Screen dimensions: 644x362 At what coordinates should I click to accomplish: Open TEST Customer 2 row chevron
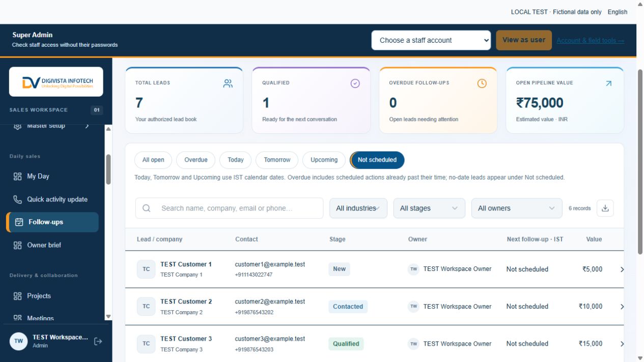[x=622, y=307]
